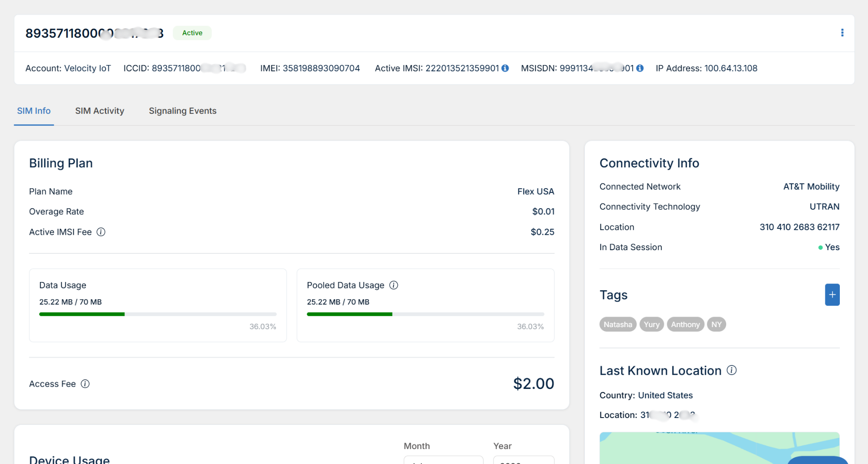Click the Active IMSI number 222013521359901
The image size is (868, 464).
click(462, 68)
